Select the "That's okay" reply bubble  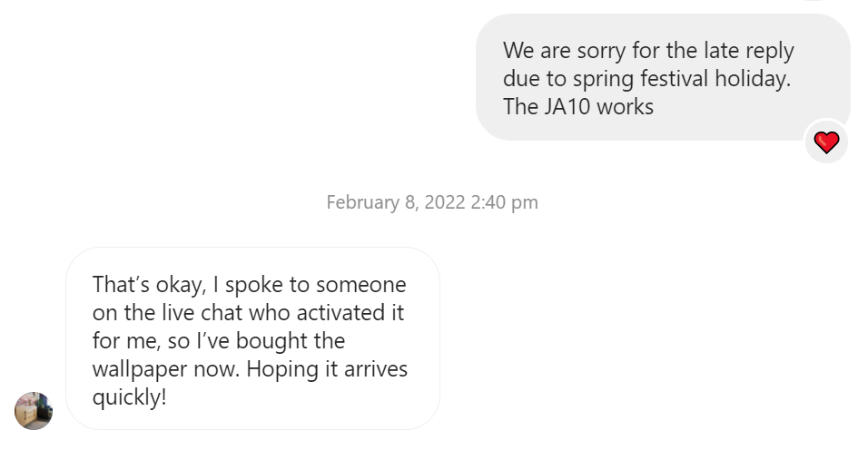click(252, 338)
